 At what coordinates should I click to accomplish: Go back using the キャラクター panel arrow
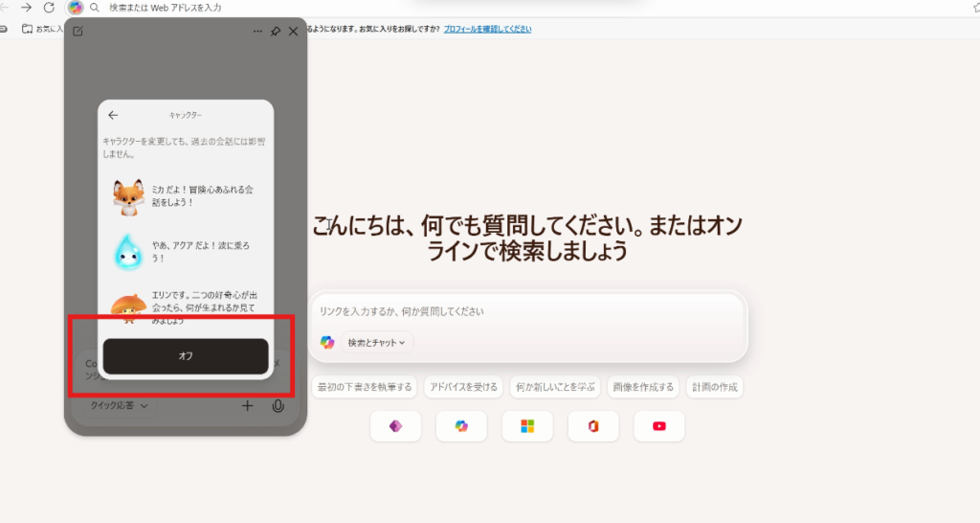click(113, 115)
